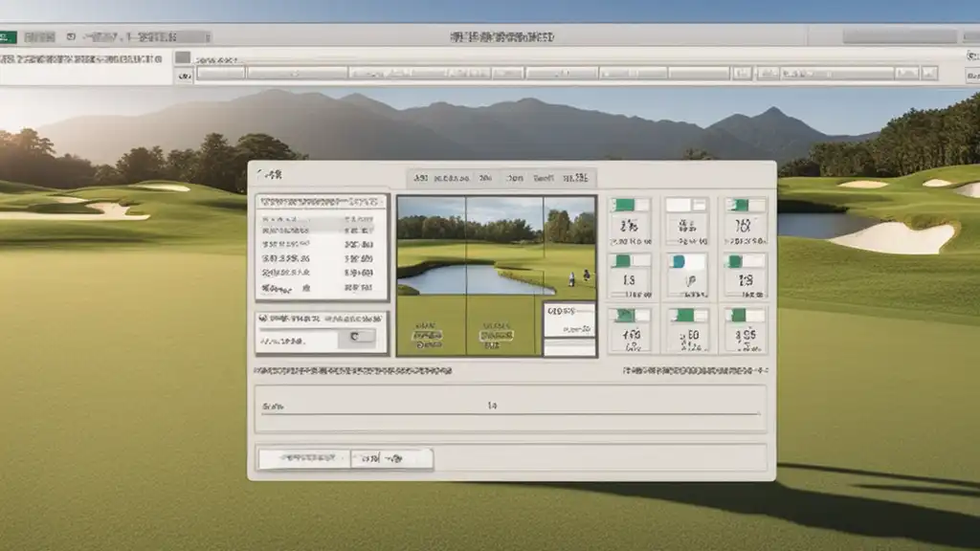Click the small gray square icon starting the toolbar row

[182, 58]
